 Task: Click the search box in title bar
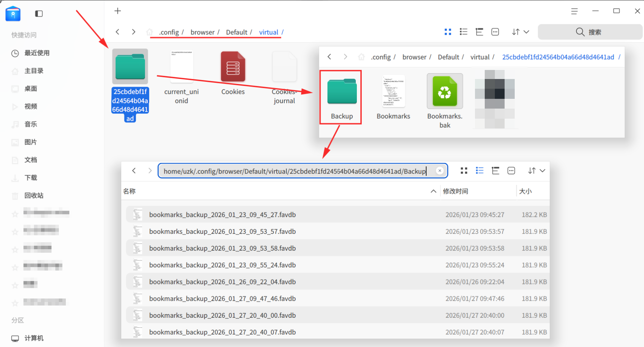[x=590, y=32]
